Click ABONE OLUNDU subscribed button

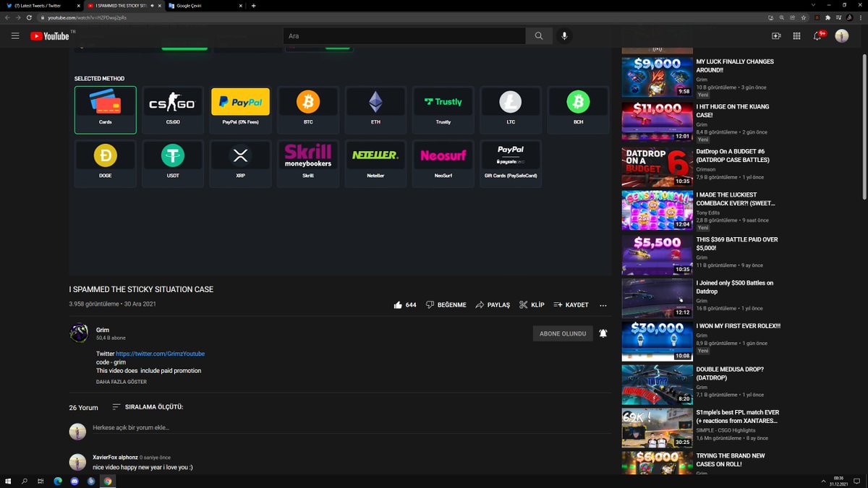point(563,333)
